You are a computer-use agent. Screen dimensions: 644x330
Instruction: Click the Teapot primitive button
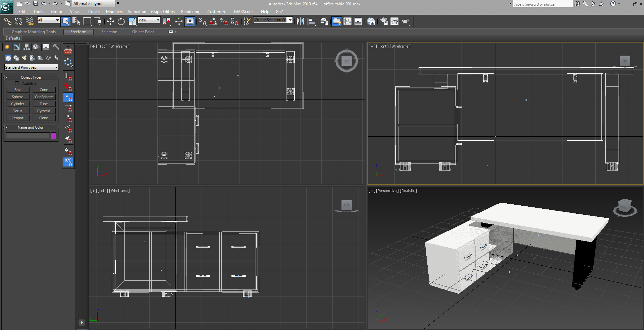[17, 118]
